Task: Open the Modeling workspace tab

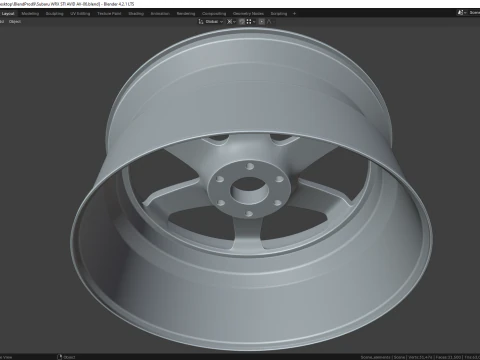Action: pyautogui.click(x=30, y=14)
